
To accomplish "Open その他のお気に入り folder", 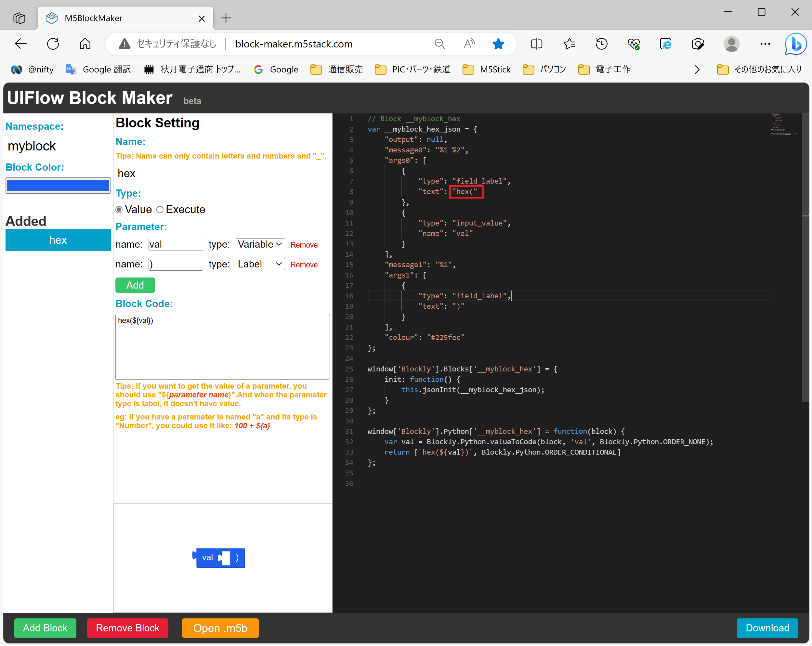I will pyautogui.click(x=759, y=70).
